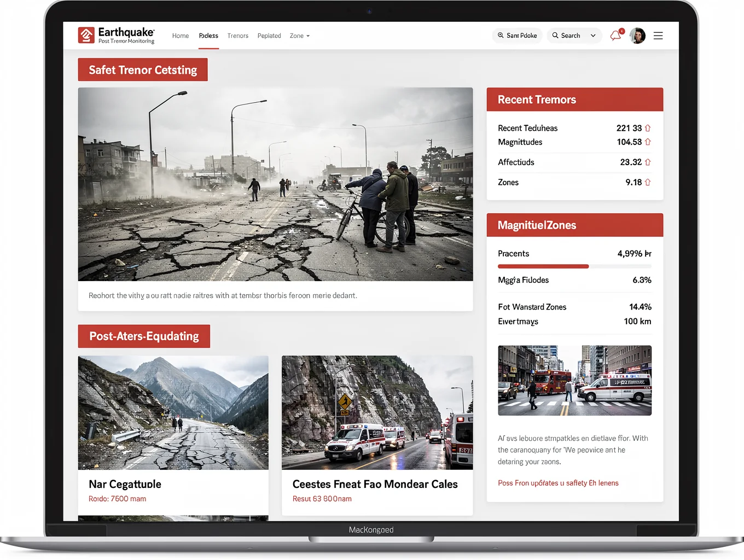Open the Trenors navigation item
The height and width of the screenshot is (560, 744).
click(238, 36)
